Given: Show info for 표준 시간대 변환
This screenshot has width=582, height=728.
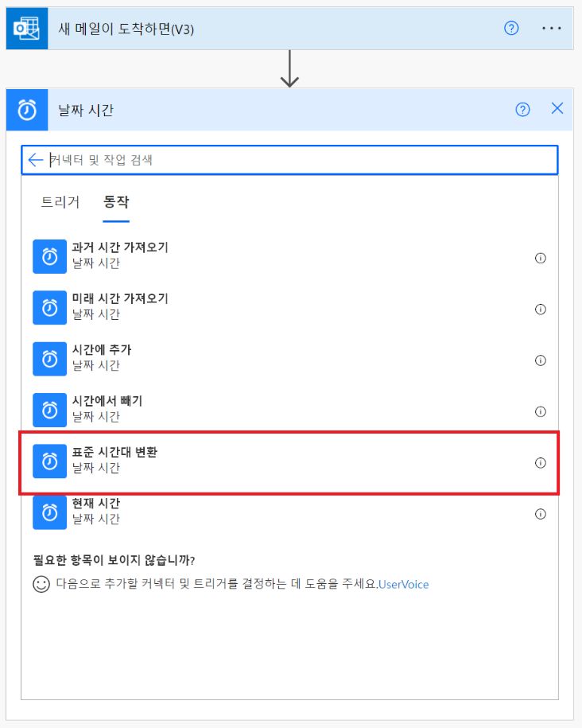Looking at the screenshot, I should pyautogui.click(x=540, y=463).
